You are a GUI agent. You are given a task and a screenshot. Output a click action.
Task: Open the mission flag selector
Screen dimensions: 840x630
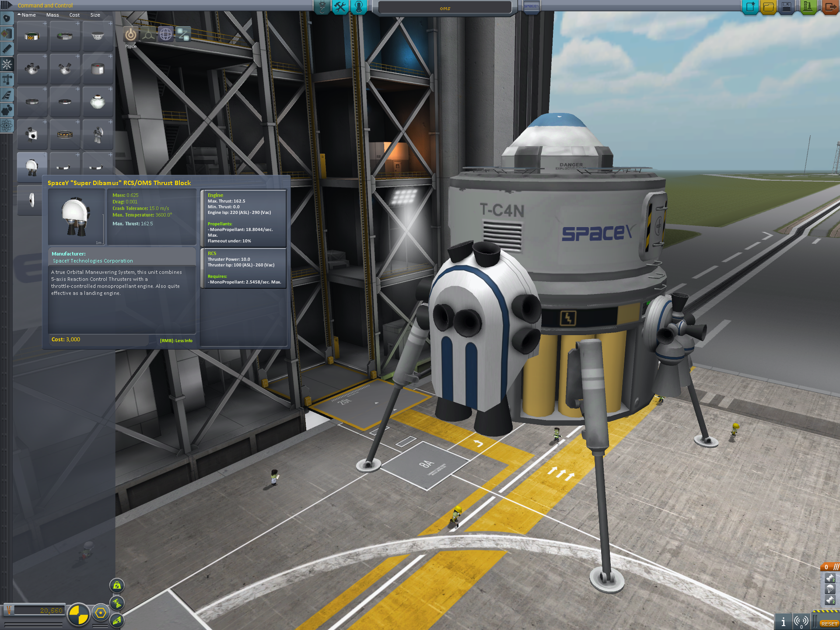coord(531,7)
